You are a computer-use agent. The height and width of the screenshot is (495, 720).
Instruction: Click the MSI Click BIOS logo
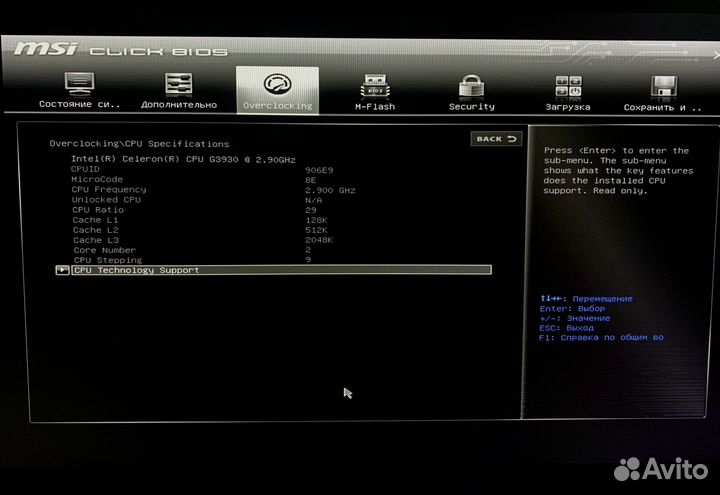tap(119, 49)
